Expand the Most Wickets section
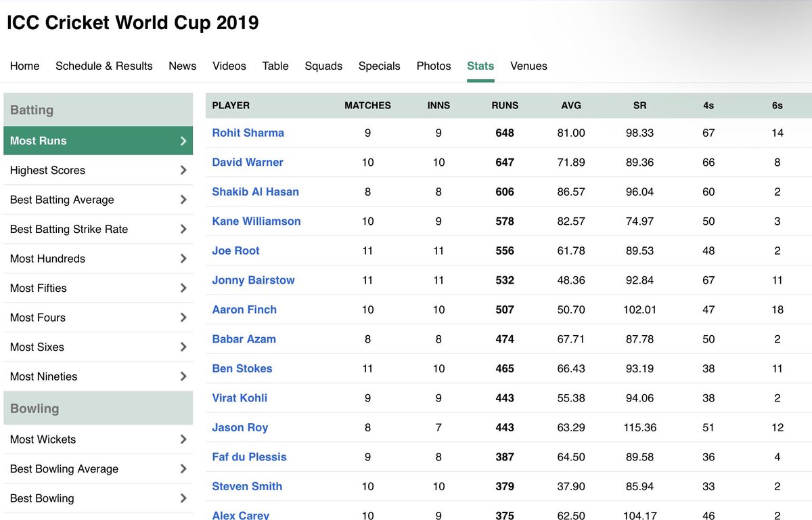The image size is (812, 520). [98, 439]
